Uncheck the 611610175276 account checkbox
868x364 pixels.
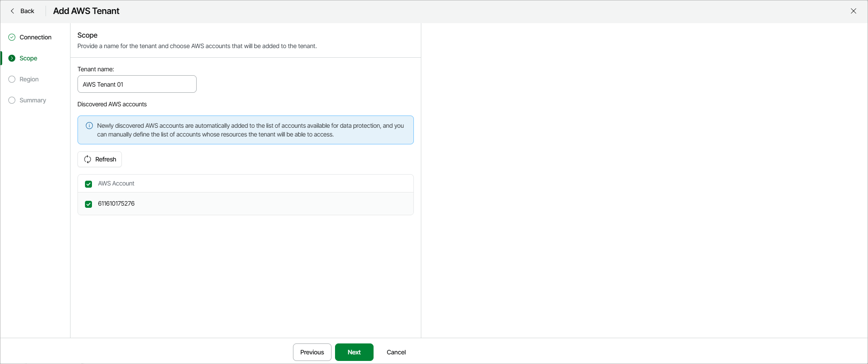point(88,204)
